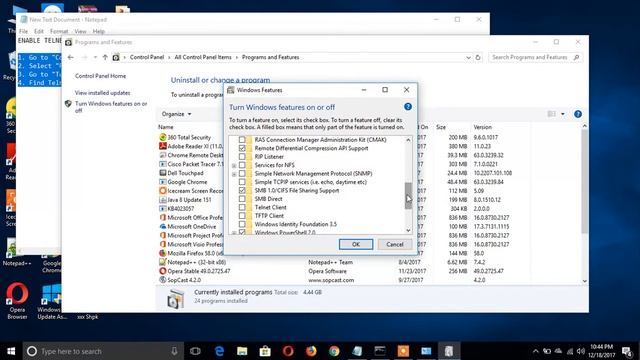Screen dimensions: 640x360
Task: Click OK in Windows Features dialog
Action: (356, 244)
